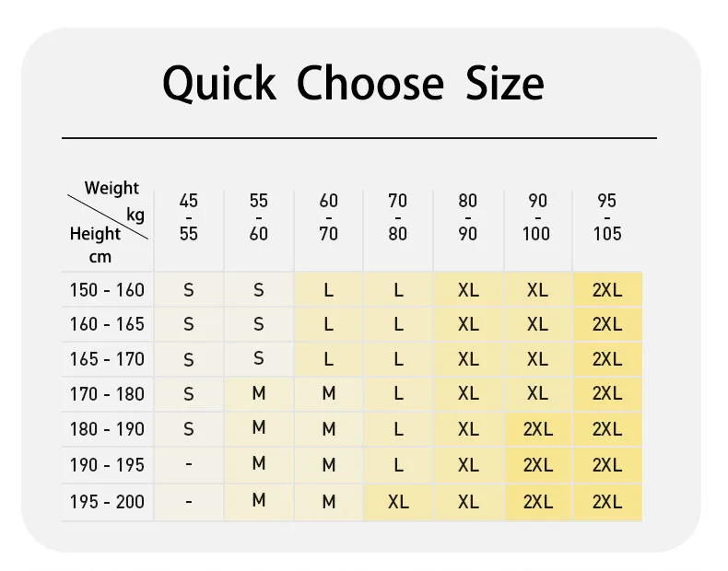Screen dimensions: 728x571
Task: Select L cell for 190-195 cm, 70-80 kg
Action: pyautogui.click(x=398, y=465)
